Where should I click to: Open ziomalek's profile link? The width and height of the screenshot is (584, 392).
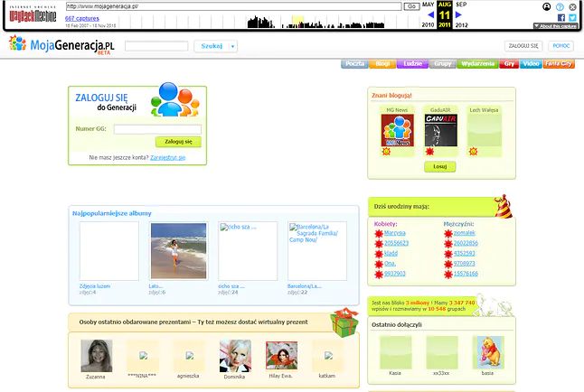tap(465, 233)
